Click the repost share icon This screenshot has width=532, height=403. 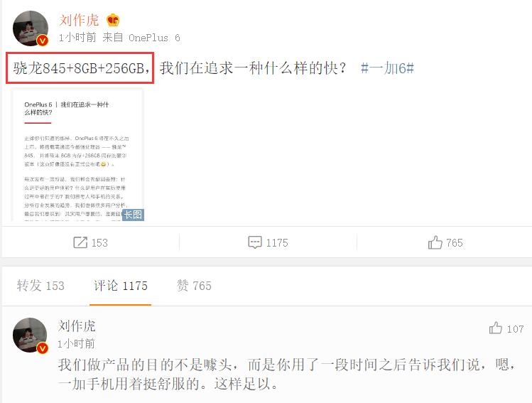(80, 242)
